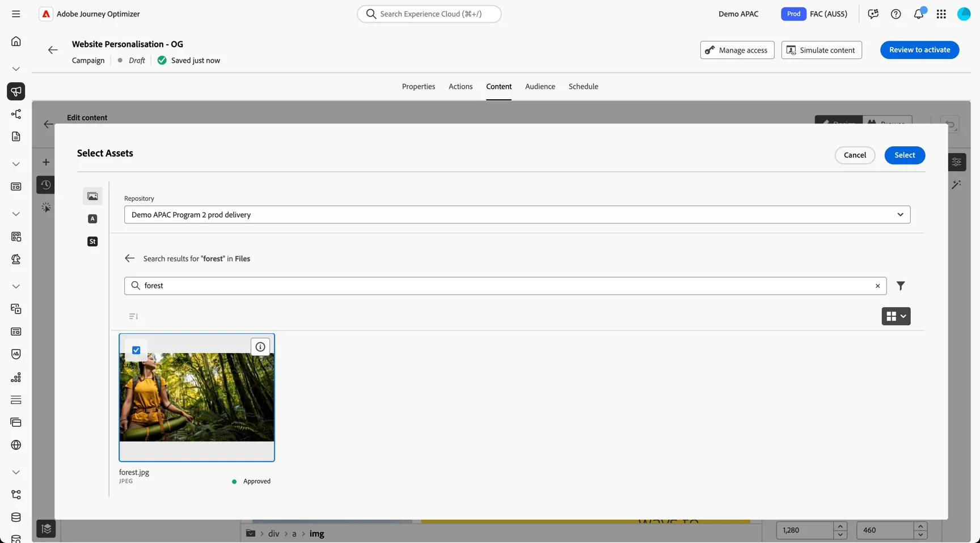Collapse the first sidebar section chevron
The width and height of the screenshot is (980, 543).
coord(16,69)
